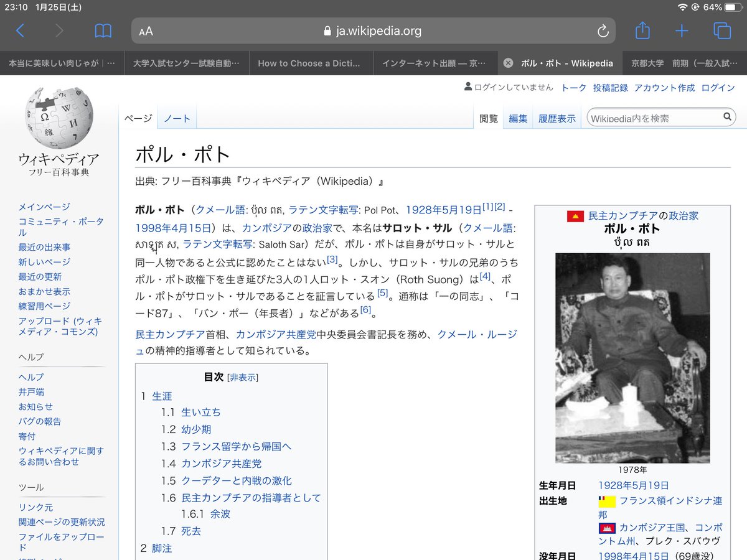
Task: Open 最近の更新 sidebar link
Action: [40, 277]
